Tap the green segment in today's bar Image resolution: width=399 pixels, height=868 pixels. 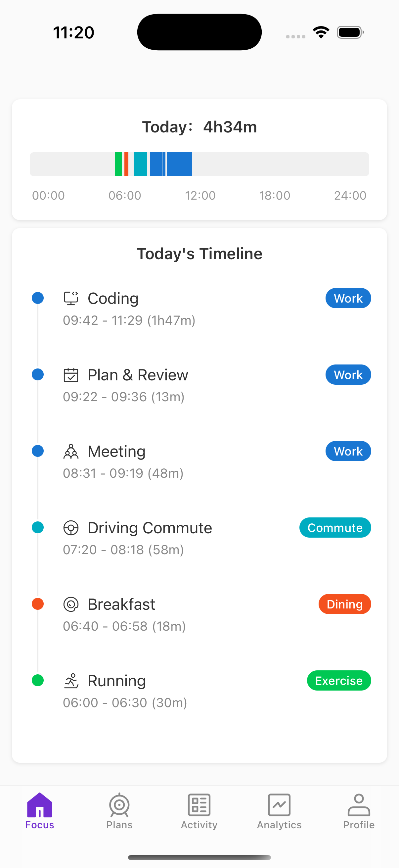click(118, 165)
